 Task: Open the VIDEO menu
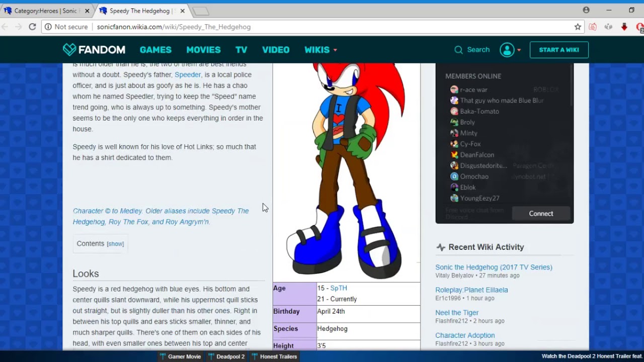276,50
